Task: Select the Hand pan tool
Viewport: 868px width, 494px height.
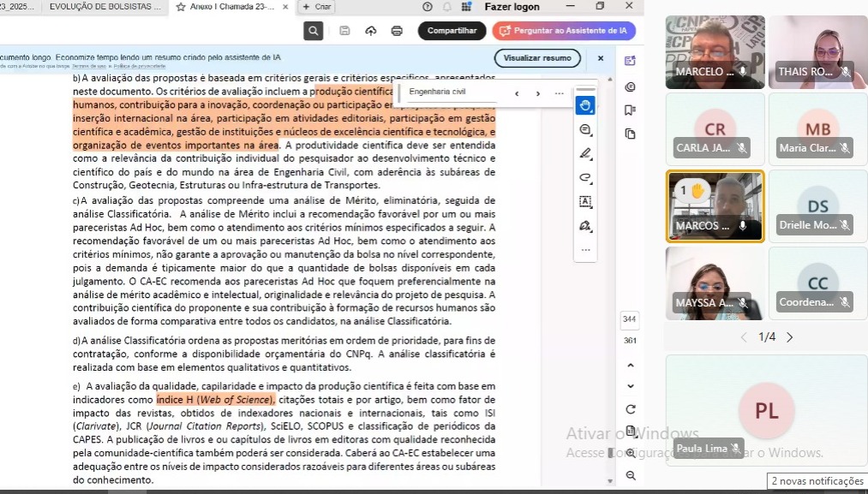Action: pos(585,105)
